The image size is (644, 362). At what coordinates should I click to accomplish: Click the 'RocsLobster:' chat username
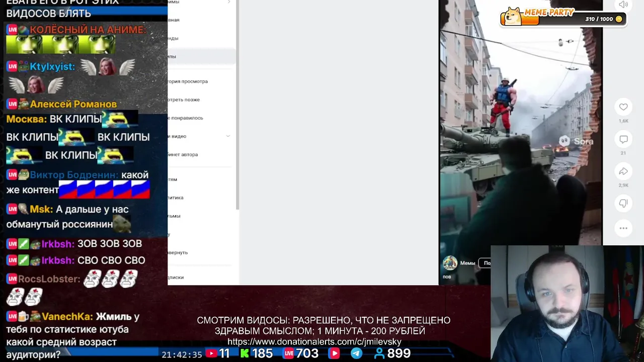49,279
